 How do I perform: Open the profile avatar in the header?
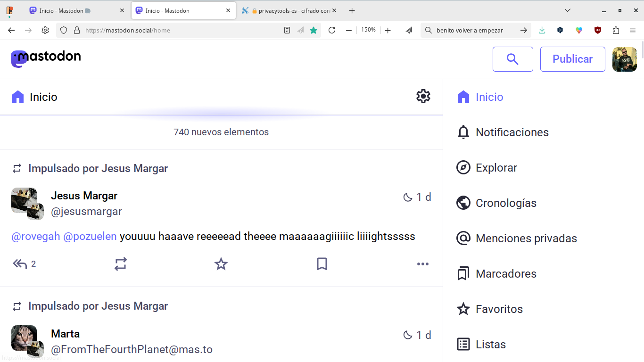pyautogui.click(x=624, y=59)
